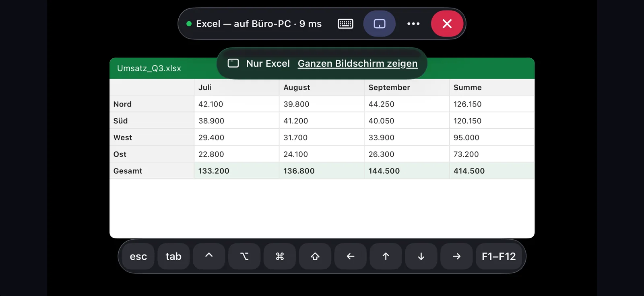The height and width of the screenshot is (296, 644).
Task: Tap the control (caret) modifier key
Action: (x=209, y=256)
